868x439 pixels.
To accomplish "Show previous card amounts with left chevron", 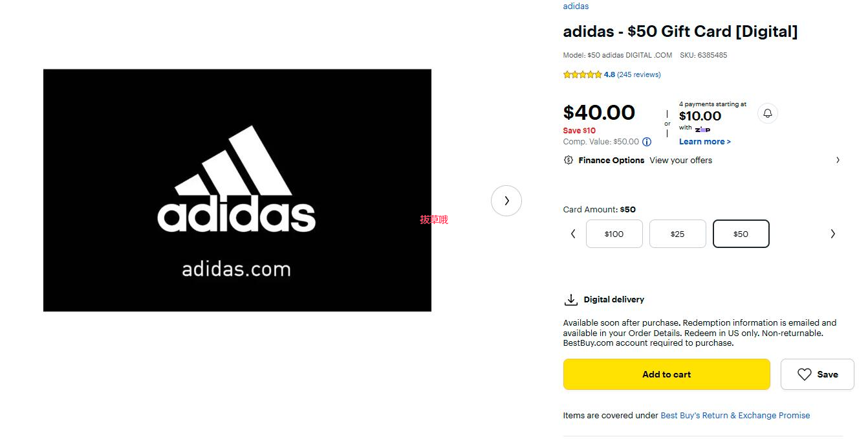I will point(572,234).
